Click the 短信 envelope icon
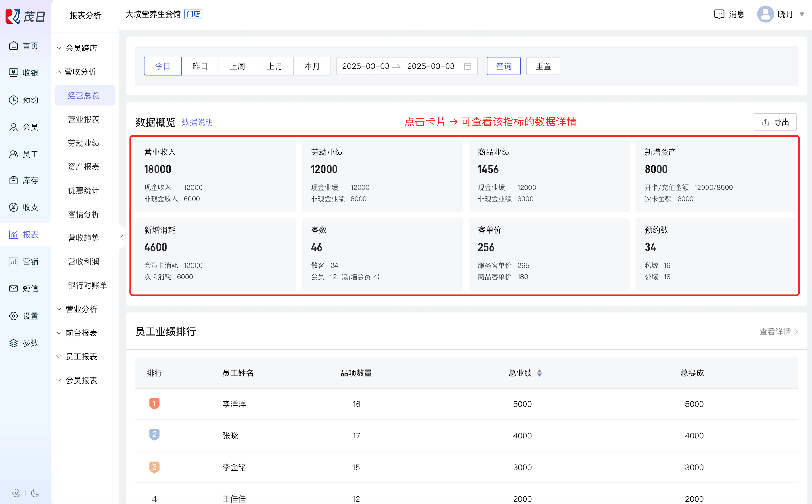The image size is (812, 504). tap(13, 289)
